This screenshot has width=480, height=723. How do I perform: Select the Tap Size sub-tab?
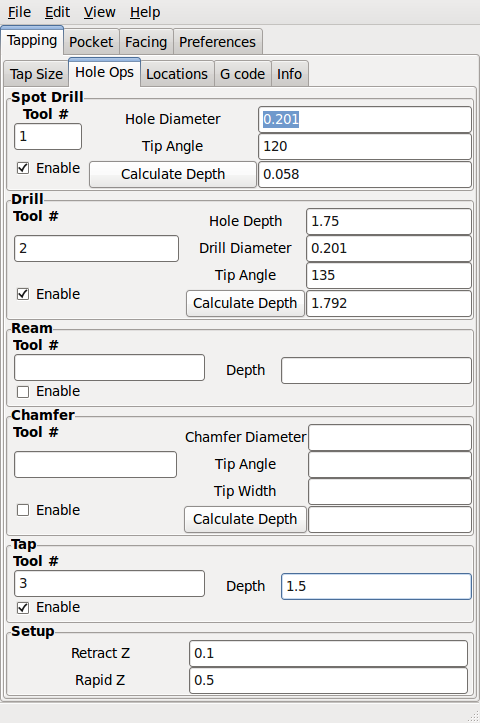coord(36,74)
